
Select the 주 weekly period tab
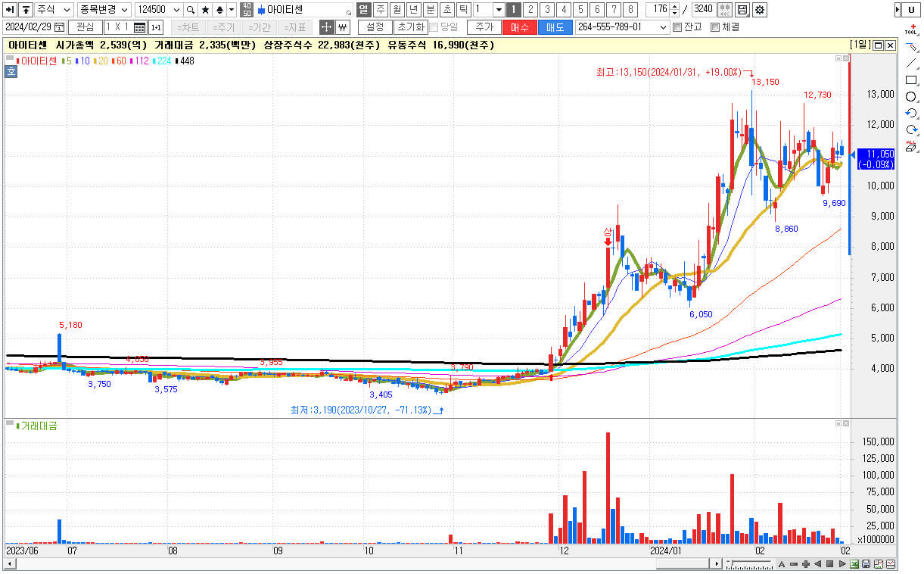click(x=380, y=10)
